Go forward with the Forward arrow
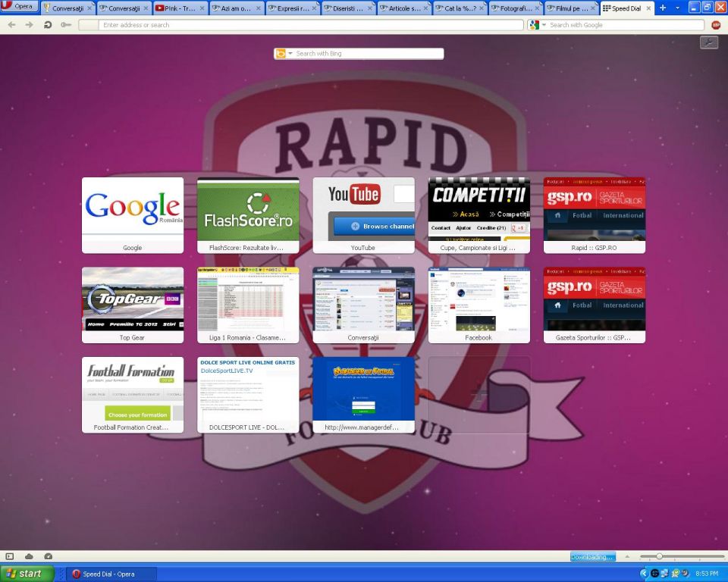728x582 pixels. (30, 25)
